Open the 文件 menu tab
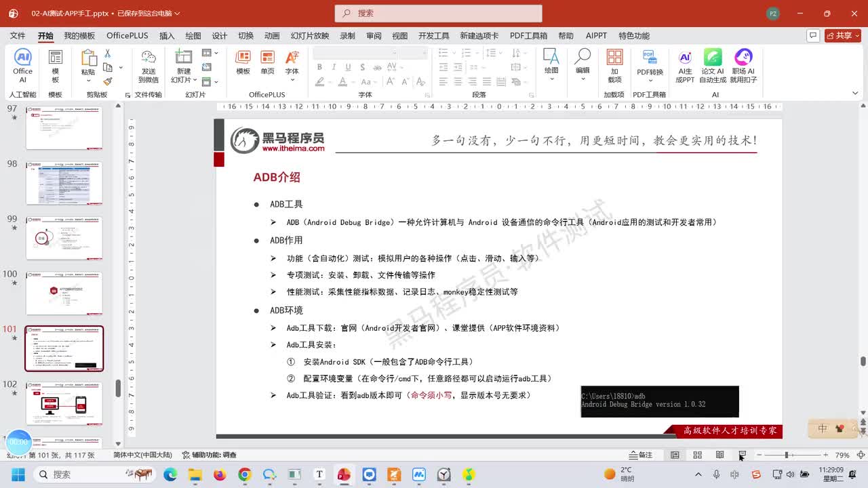 pos(18,36)
